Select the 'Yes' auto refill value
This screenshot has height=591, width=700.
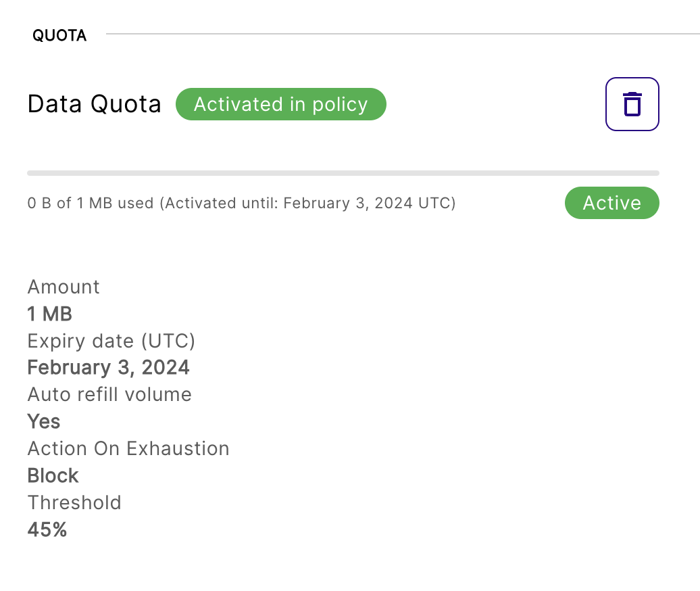(44, 422)
